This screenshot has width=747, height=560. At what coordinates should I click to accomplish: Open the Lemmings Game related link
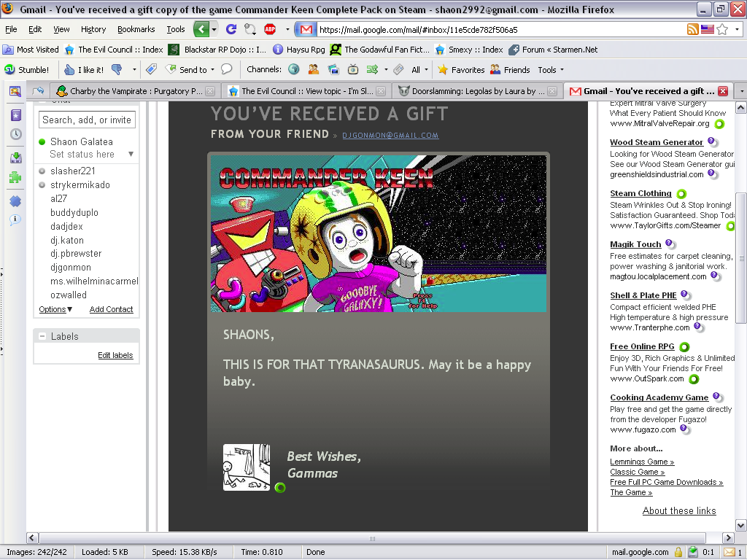[x=642, y=462]
